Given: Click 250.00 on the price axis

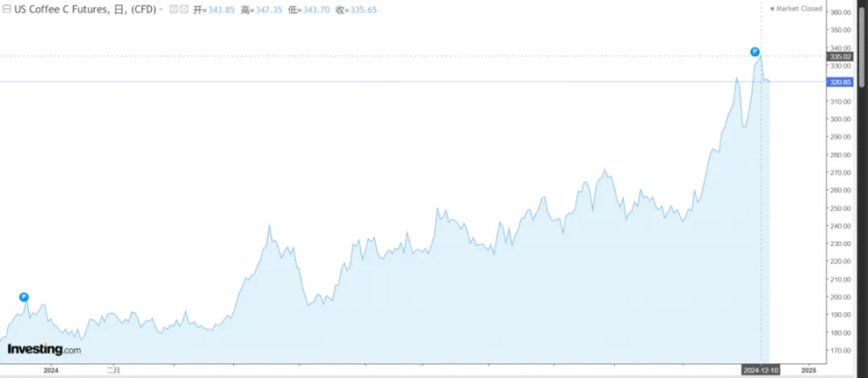Looking at the screenshot, I should 840,208.
